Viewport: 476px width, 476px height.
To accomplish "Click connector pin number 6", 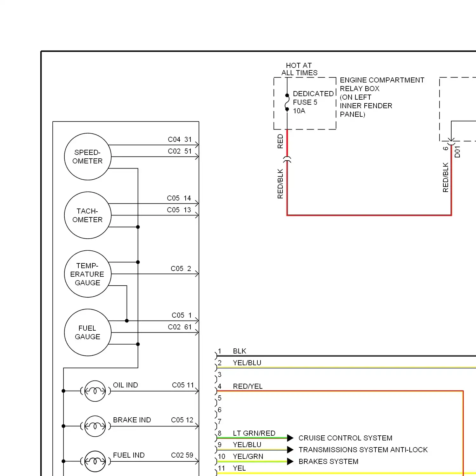I will point(220,410).
